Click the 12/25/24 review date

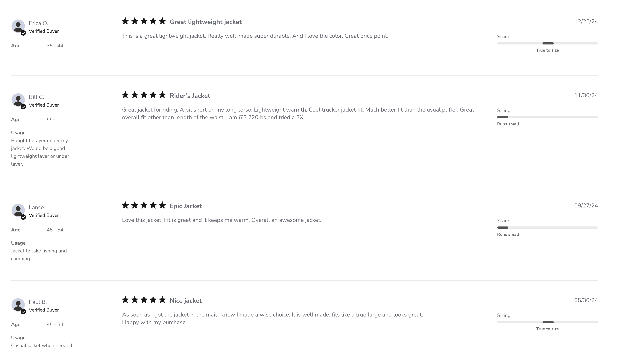point(586,22)
